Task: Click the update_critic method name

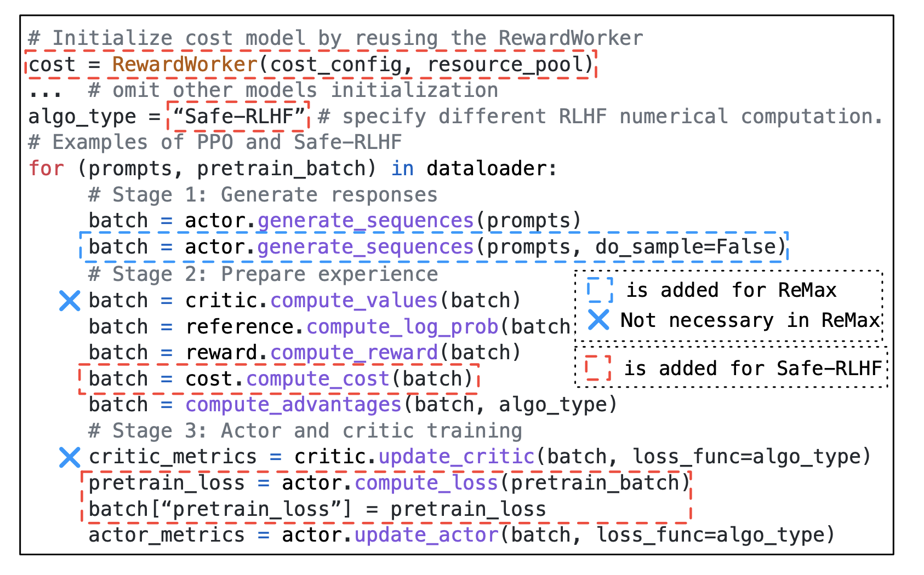Action: pyautogui.click(x=457, y=457)
